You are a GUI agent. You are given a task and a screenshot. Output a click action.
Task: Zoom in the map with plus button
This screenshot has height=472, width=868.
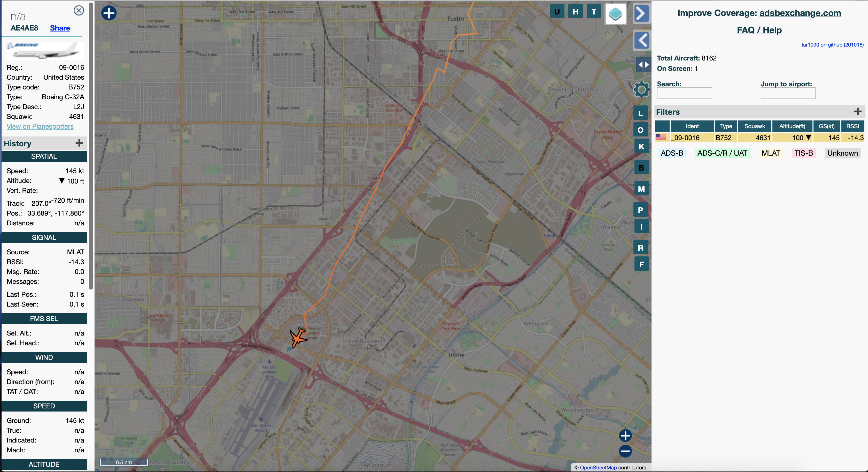pyautogui.click(x=625, y=436)
